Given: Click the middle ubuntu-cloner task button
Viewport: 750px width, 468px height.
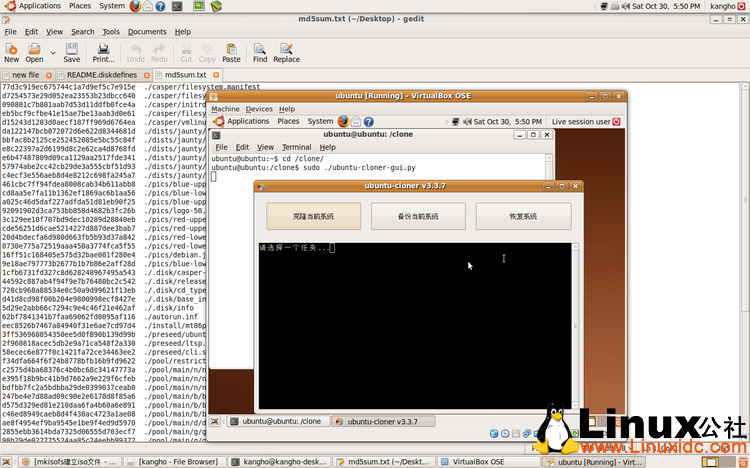Looking at the screenshot, I should point(418,216).
